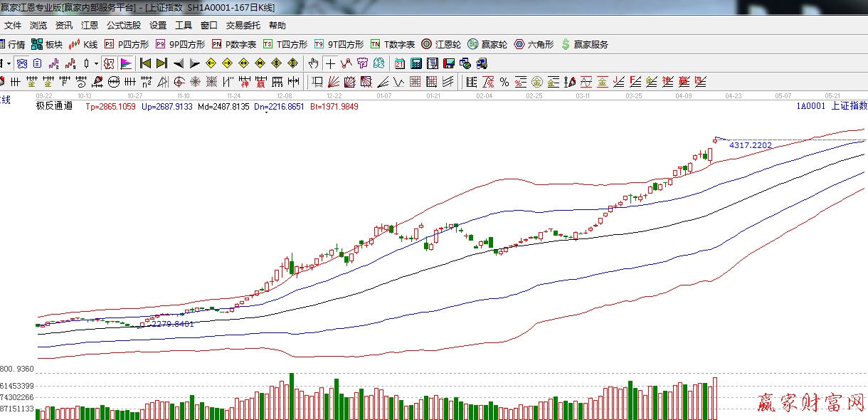Open the 江恩 menu
868x420 pixels.
90,25
